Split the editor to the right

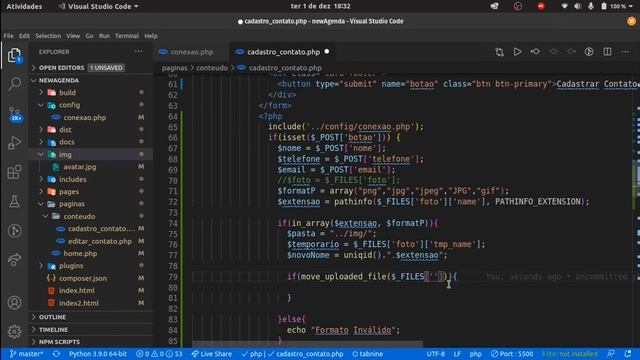click(607, 52)
